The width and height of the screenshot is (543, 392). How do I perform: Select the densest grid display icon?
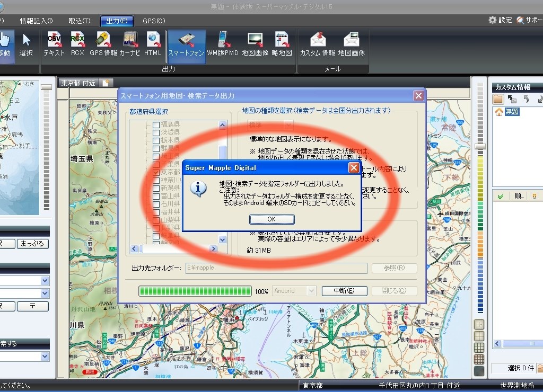479,371
